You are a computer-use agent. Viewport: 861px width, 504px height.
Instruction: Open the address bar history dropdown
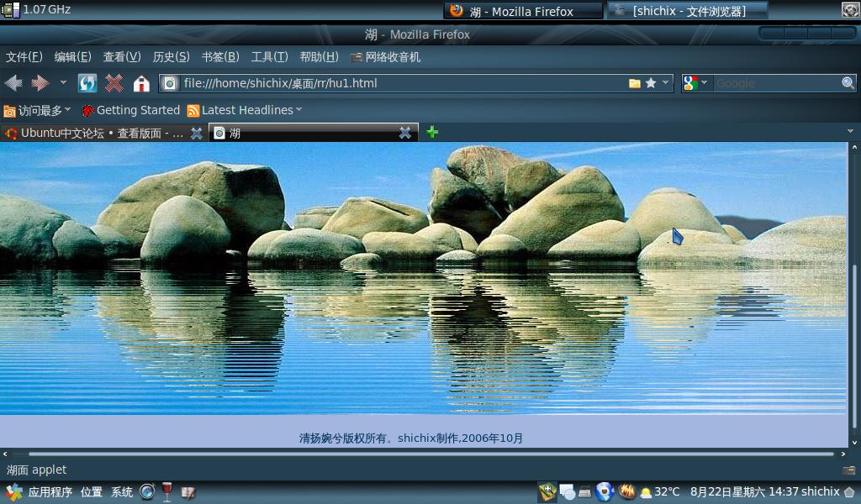[666, 83]
